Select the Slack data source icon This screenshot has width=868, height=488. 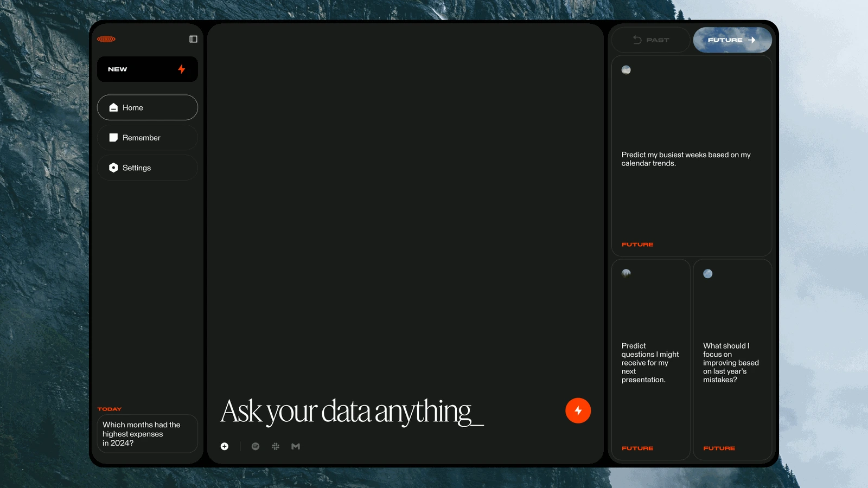(276, 446)
